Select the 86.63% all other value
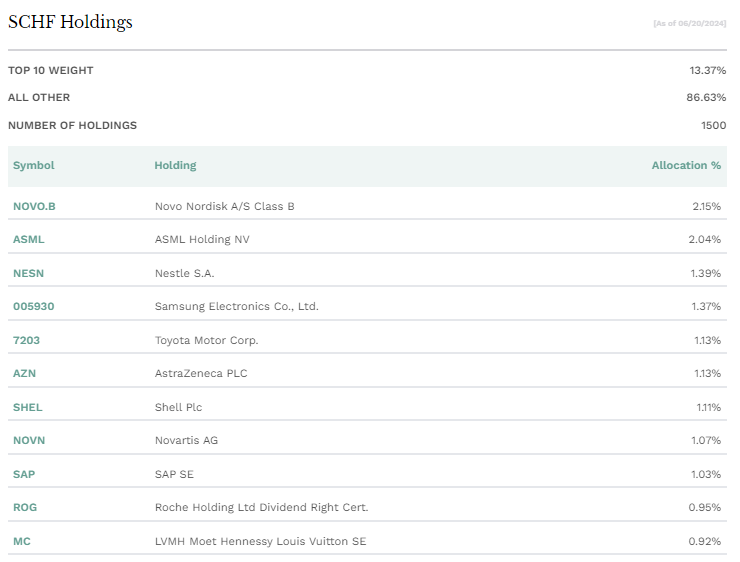Image resolution: width=740 pixels, height=562 pixels. click(x=706, y=97)
